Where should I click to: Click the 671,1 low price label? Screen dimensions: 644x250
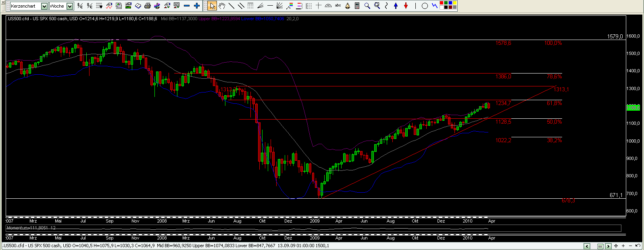pos(616,195)
